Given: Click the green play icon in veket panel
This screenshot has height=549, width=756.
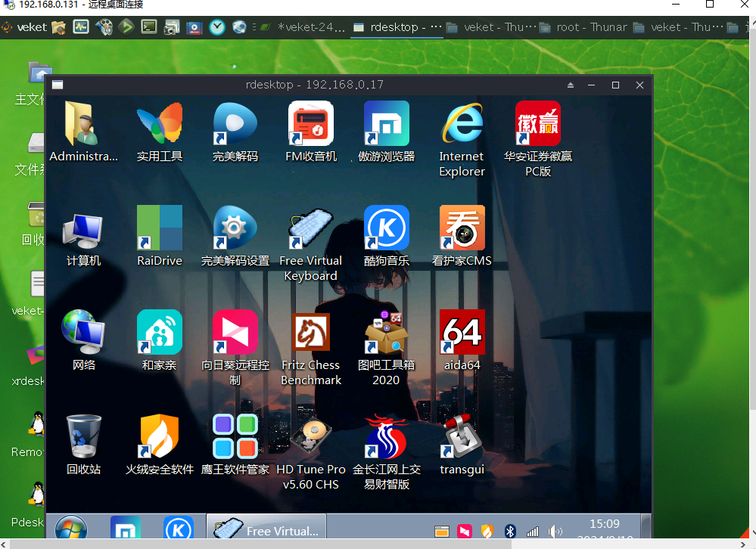Looking at the screenshot, I should coord(126,27).
